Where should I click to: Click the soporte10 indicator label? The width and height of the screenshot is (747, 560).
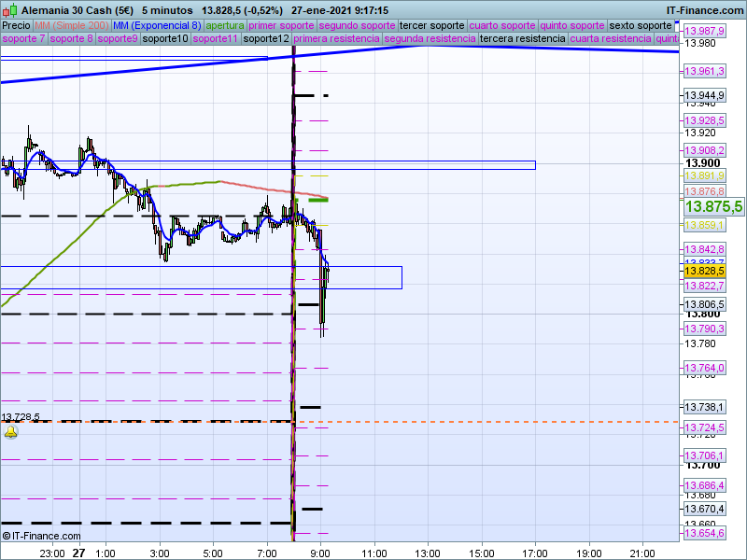coord(165,39)
